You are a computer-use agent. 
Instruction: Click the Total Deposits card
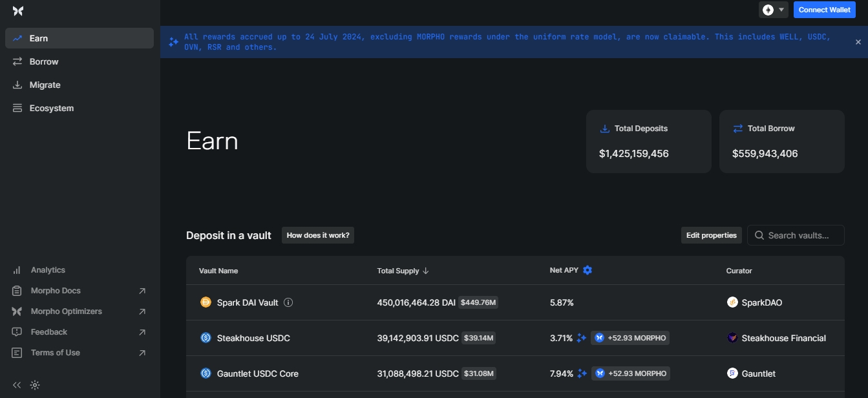tap(649, 141)
